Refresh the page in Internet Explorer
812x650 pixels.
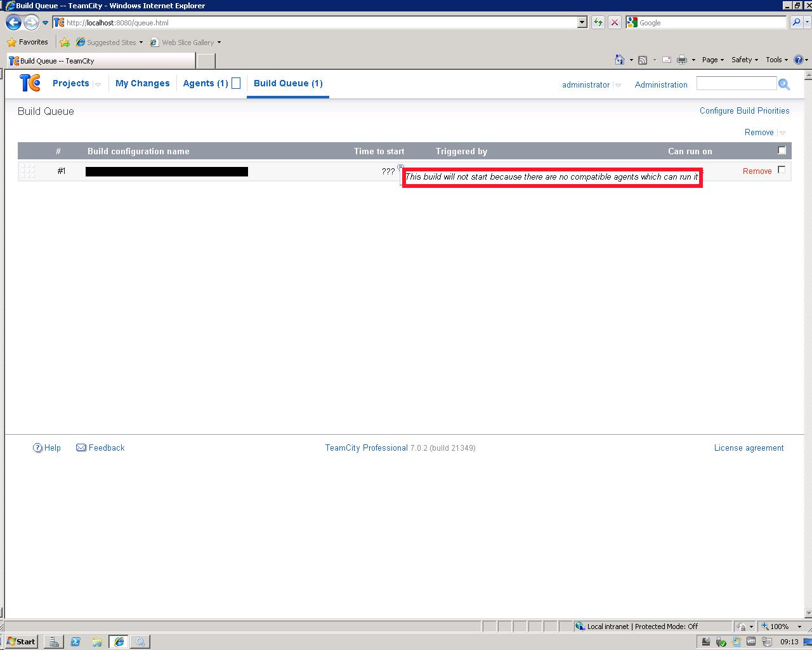pyautogui.click(x=598, y=22)
